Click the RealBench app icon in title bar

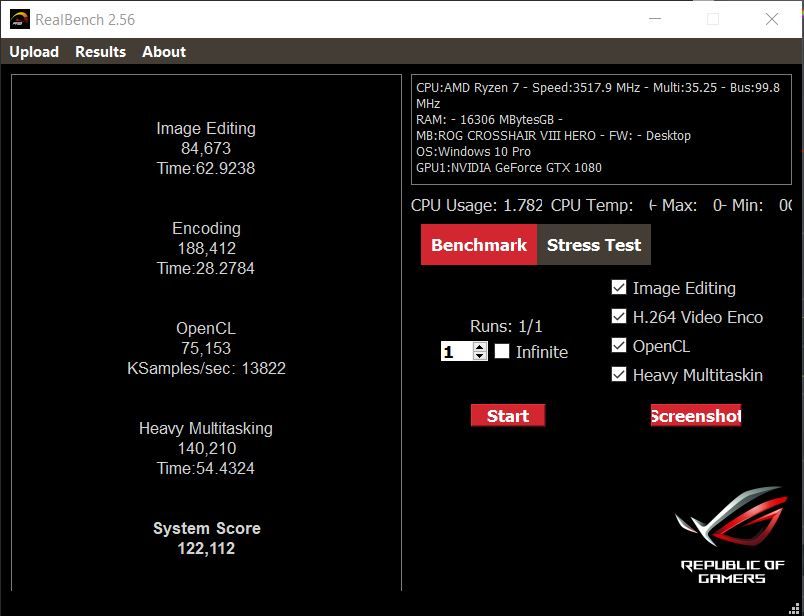pos(20,19)
